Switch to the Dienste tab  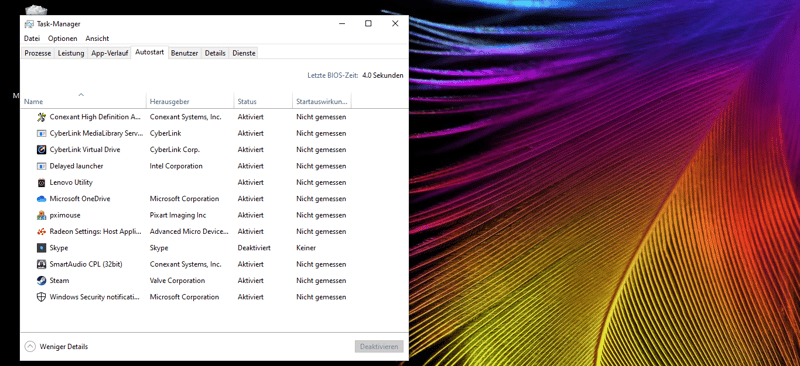click(x=243, y=53)
